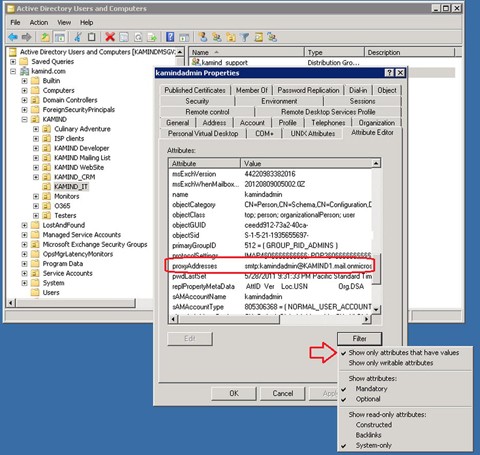The height and width of the screenshot is (455, 480).
Task: Expand the O365 node
Action: click(x=36, y=206)
